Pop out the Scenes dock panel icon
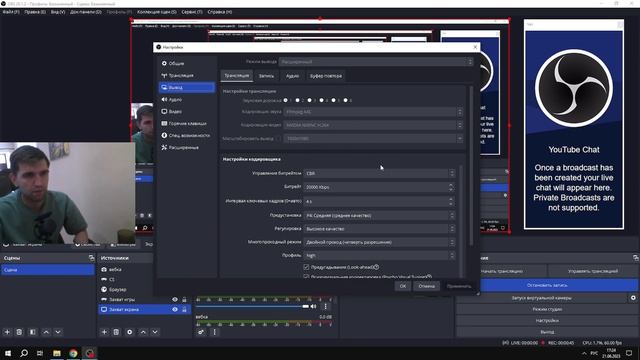 coord(91,258)
